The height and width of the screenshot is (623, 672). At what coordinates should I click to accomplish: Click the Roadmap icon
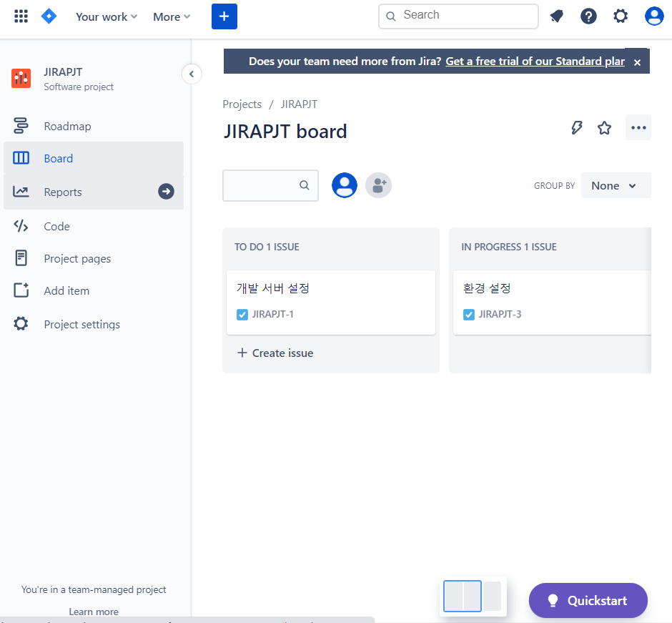[x=21, y=126]
